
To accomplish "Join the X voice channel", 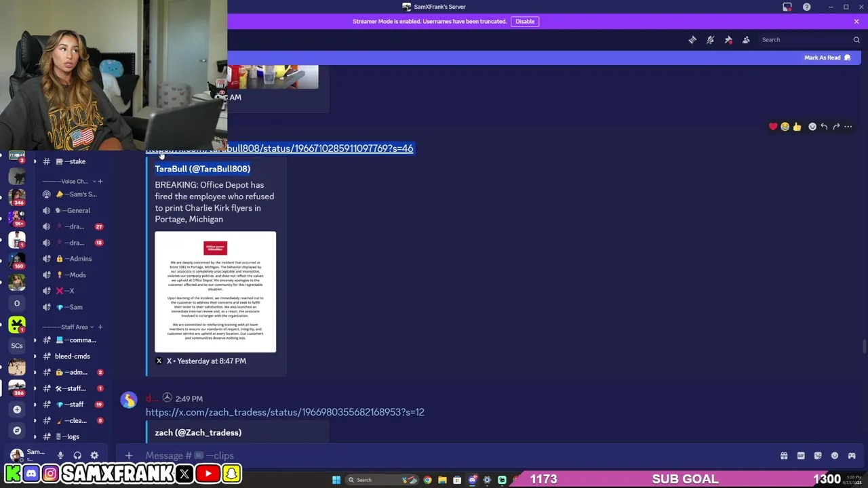I will coord(72,291).
